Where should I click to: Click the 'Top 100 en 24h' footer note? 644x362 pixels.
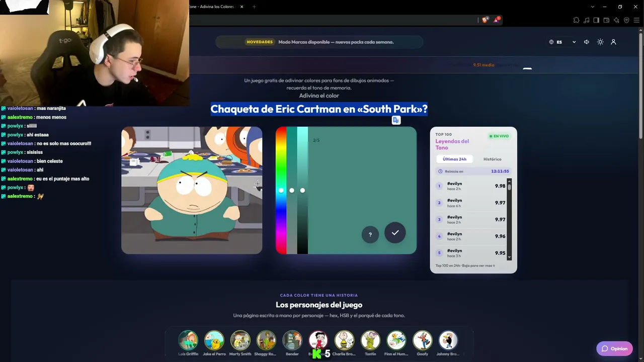[x=465, y=265]
